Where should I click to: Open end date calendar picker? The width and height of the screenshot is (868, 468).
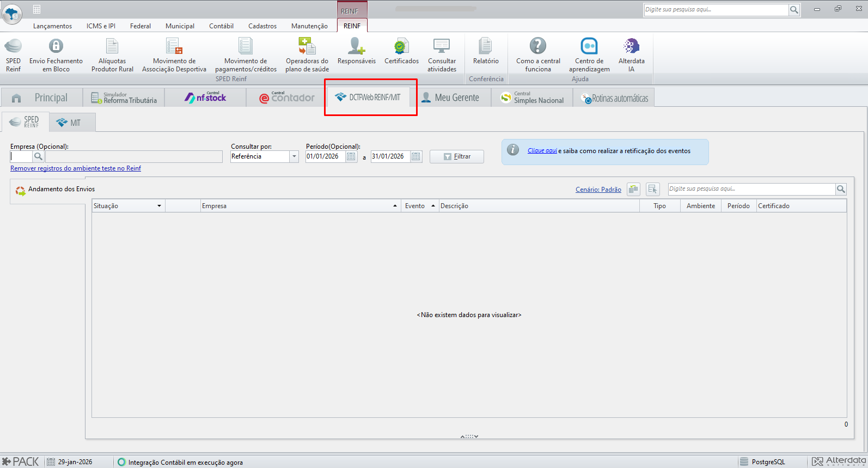point(416,156)
